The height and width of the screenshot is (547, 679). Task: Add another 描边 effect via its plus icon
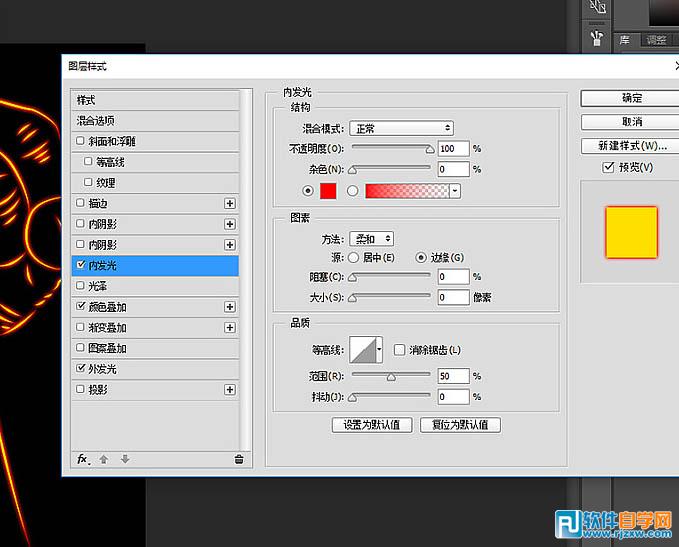pyautogui.click(x=230, y=204)
